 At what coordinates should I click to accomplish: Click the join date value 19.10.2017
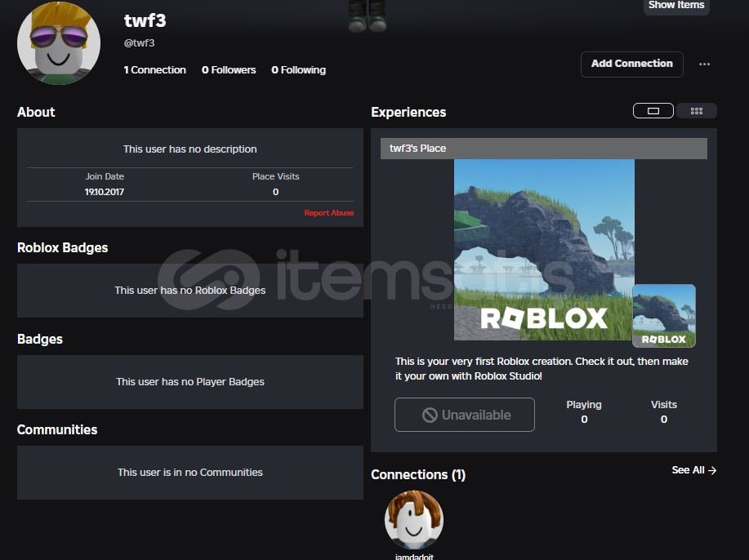pyautogui.click(x=104, y=192)
